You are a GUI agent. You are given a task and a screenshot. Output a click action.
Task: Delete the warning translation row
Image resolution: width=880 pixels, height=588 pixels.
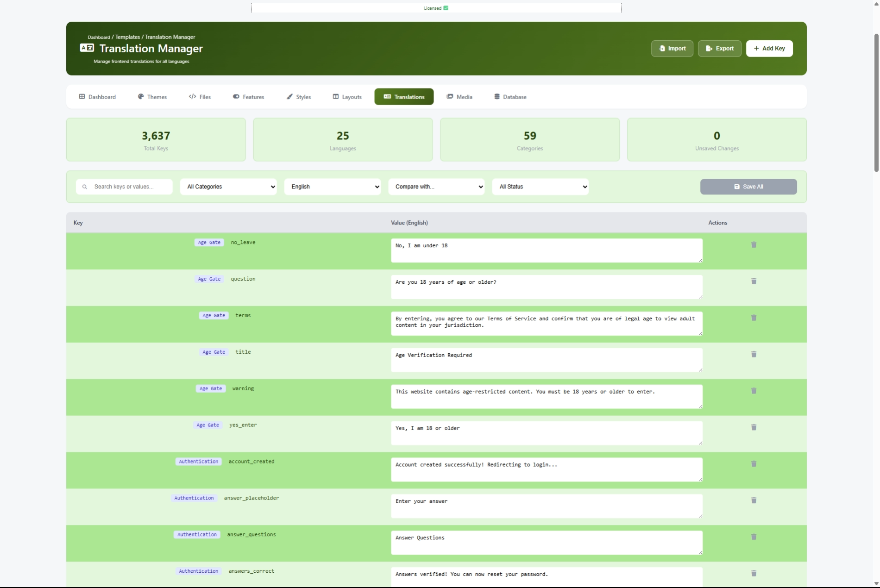point(754,391)
